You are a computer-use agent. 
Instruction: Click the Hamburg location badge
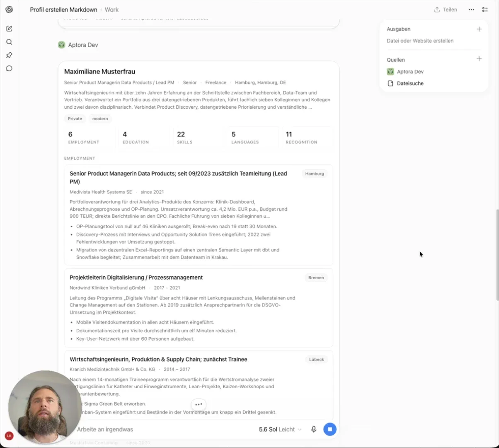(315, 174)
